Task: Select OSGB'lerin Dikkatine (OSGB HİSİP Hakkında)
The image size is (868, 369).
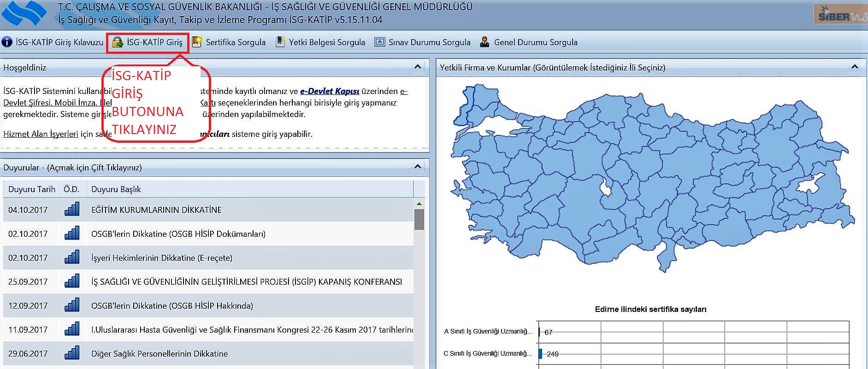Action: point(172,306)
